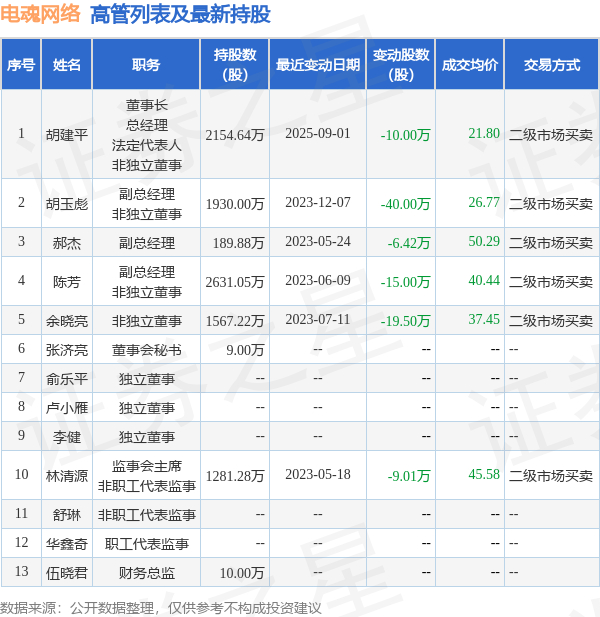The width and height of the screenshot is (600, 617).
Task: Click average price 37.45
Action: tap(484, 319)
